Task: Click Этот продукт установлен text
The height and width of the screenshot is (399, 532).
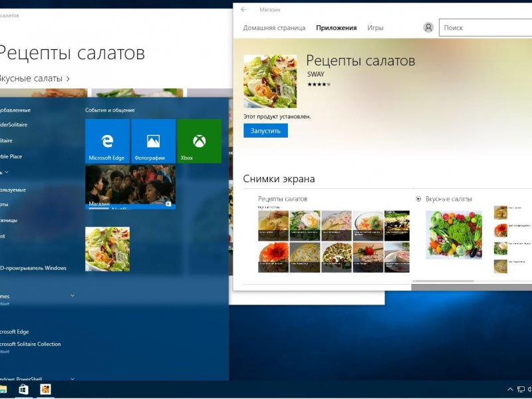Action: (x=277, y=117)
